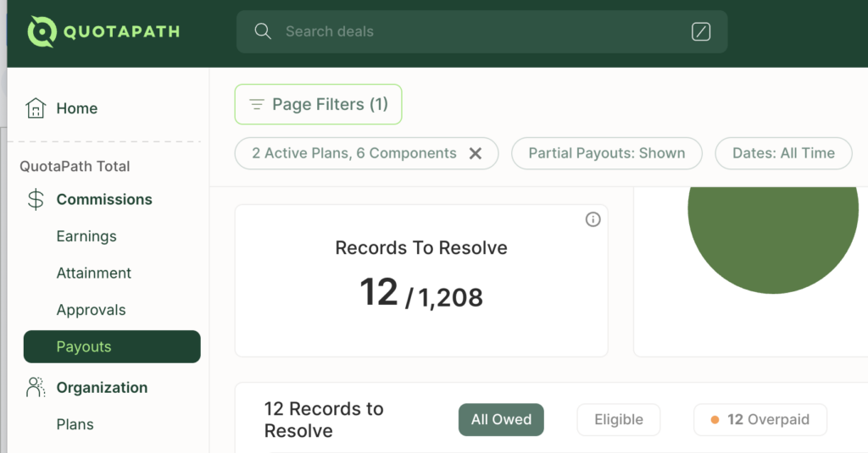Go to Earnings in the sidebar

[x=86, y=236]
